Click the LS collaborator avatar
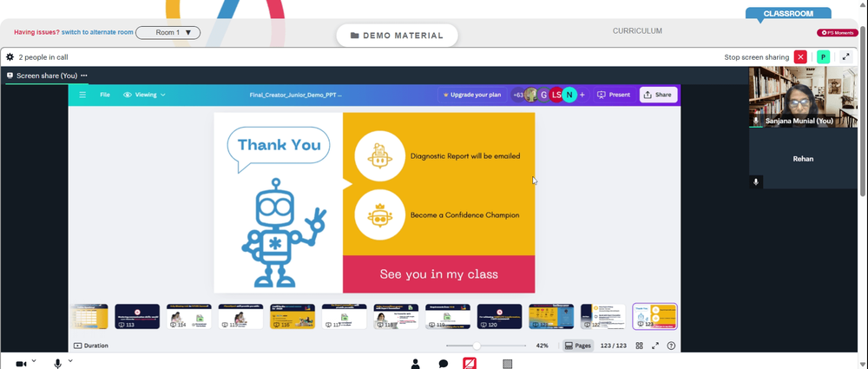This screenshot has width=868, height=369. tap(556, 95)
